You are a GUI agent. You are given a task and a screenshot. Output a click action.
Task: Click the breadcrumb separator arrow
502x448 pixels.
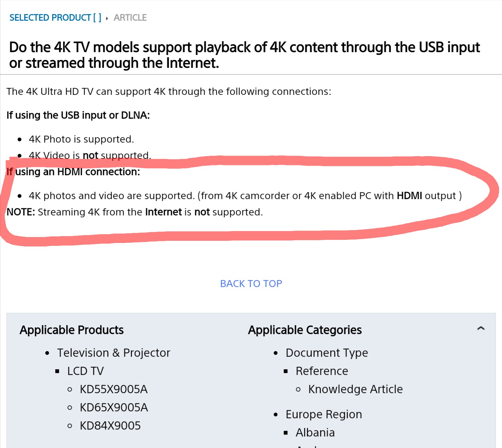107,18
